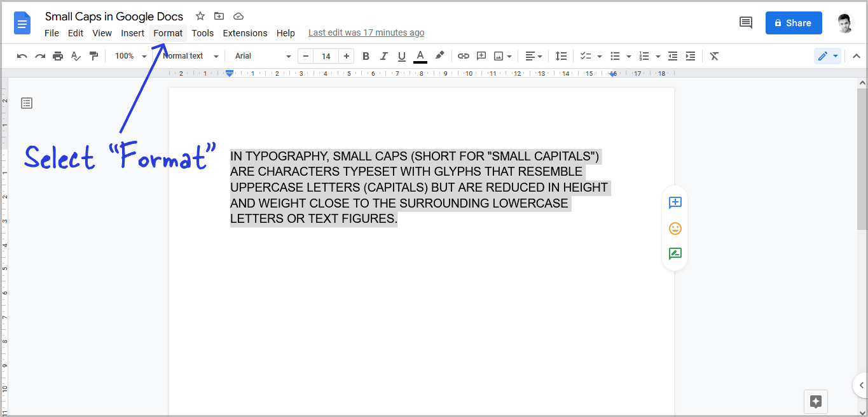This screenshot has width=868, height=417.
Task: Open the highlight color picker
Action: (439, 56)
